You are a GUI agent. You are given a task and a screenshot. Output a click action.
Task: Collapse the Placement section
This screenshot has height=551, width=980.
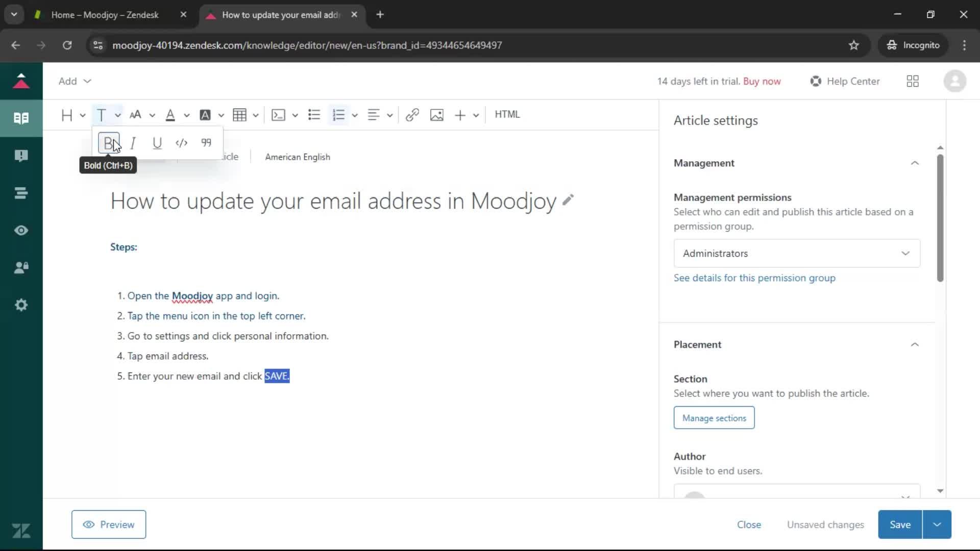point(915,345)
